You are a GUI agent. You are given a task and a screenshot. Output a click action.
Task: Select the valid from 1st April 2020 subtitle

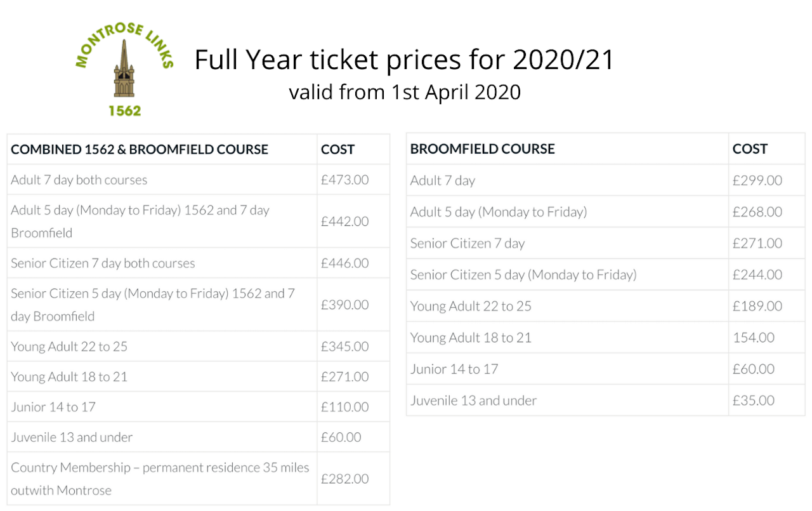point(405,92)
